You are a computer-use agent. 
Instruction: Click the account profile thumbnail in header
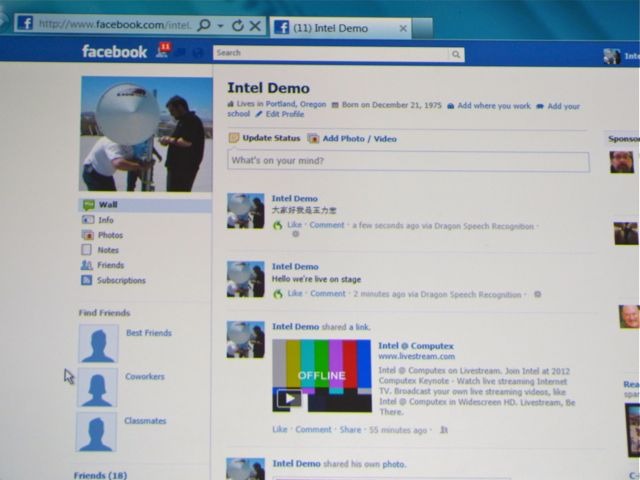tap(611, 56)
